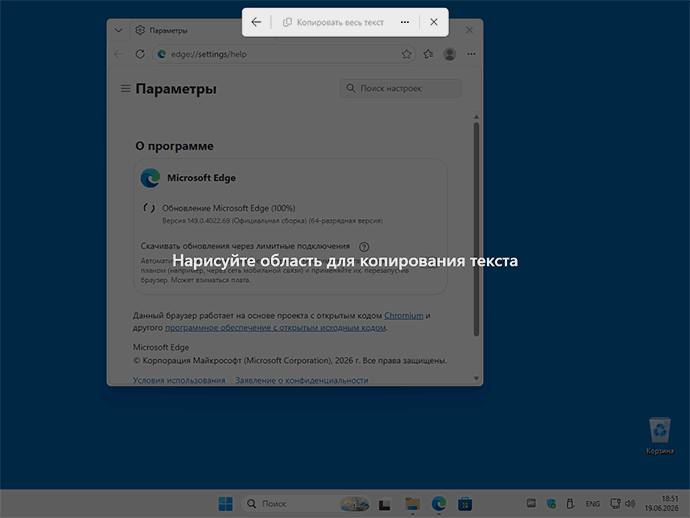Go back using the overlay toolbar arrow
690x518 pixels.
pos(256,22)
